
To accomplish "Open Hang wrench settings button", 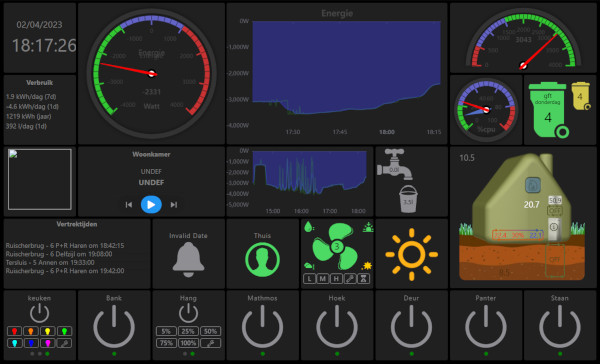I will click(x=210, y=343).
